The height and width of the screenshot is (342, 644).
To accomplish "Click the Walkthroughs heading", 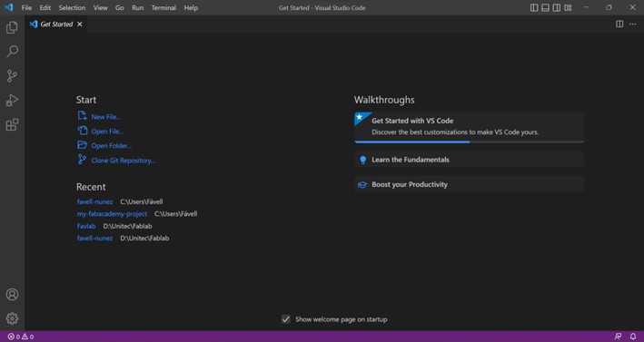I will pos(384,100).
